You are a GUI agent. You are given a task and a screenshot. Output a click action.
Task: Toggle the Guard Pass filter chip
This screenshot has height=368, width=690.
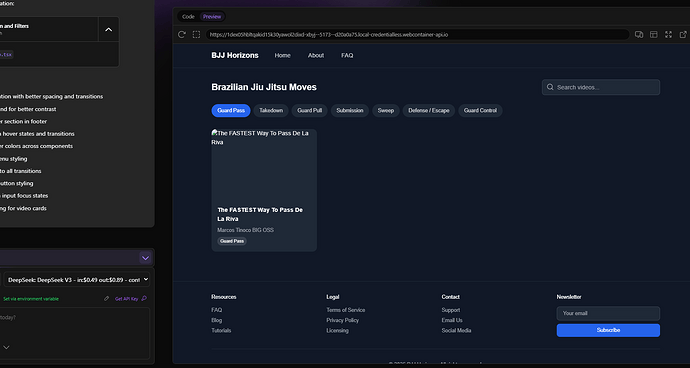[231, 110]
